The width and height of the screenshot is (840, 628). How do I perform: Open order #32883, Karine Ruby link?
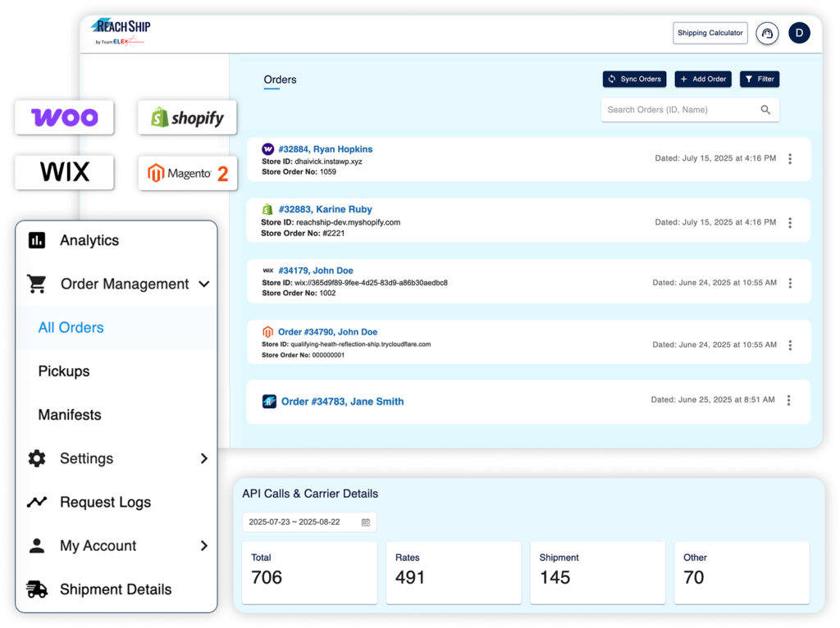coord(325,209)
